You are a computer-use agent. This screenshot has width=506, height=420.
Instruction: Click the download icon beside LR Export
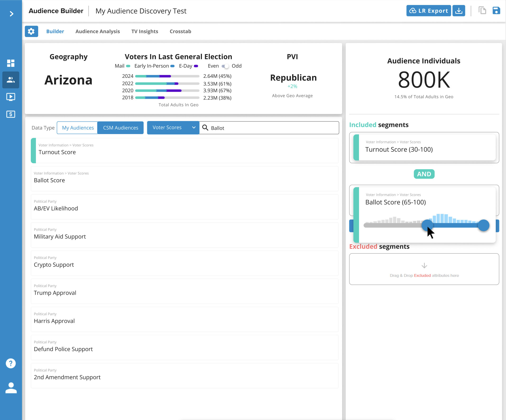(x=459, y=10)
